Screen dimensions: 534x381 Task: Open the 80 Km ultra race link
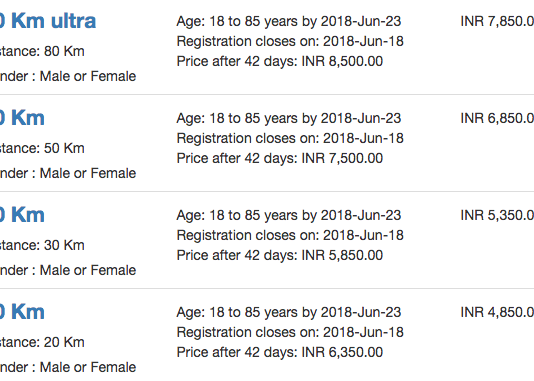click(x=48, y=21)
